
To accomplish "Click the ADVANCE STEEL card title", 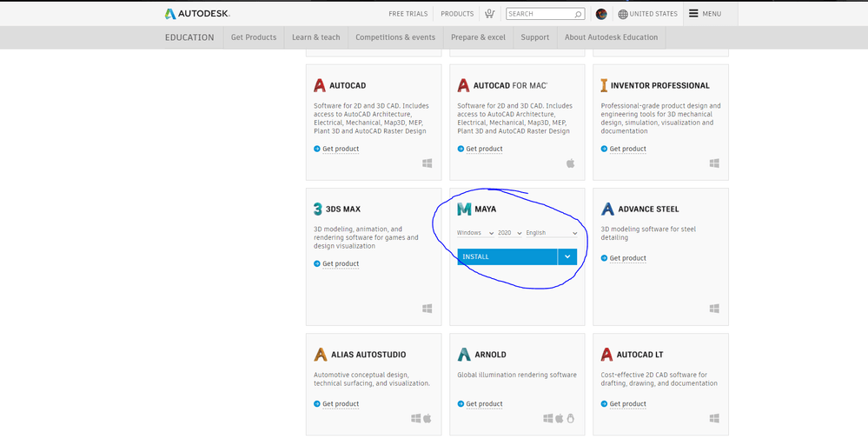I will [x=649, y=210].
